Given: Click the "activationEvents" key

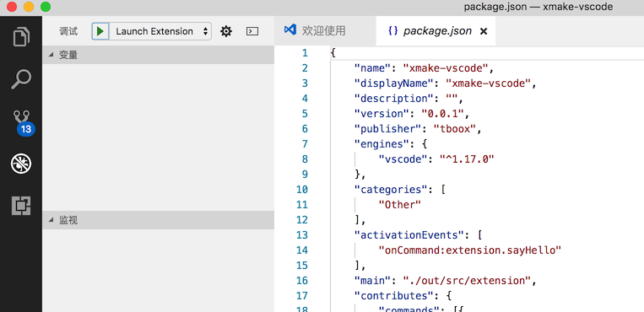Looking at the screenshot, I should pos(409,235).
